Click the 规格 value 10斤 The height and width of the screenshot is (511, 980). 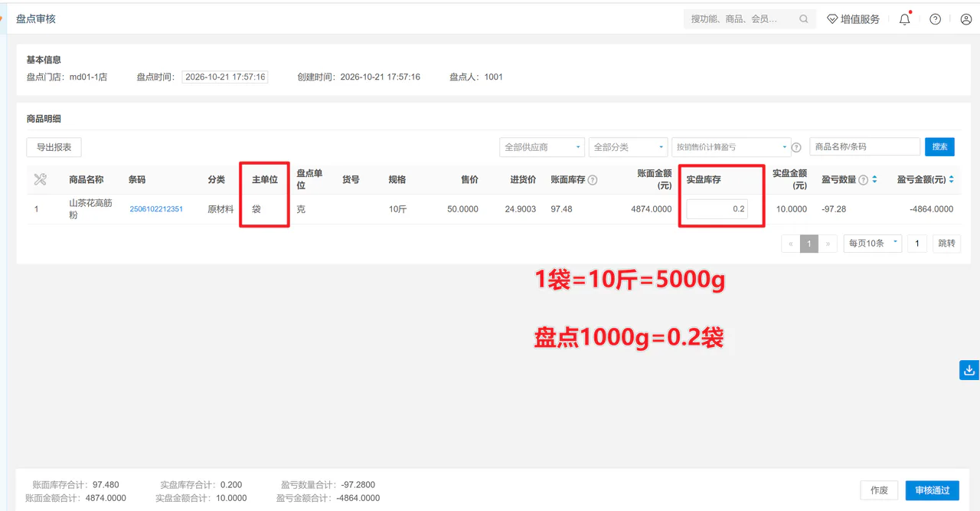pyautogui.click(x=397, y=209)
